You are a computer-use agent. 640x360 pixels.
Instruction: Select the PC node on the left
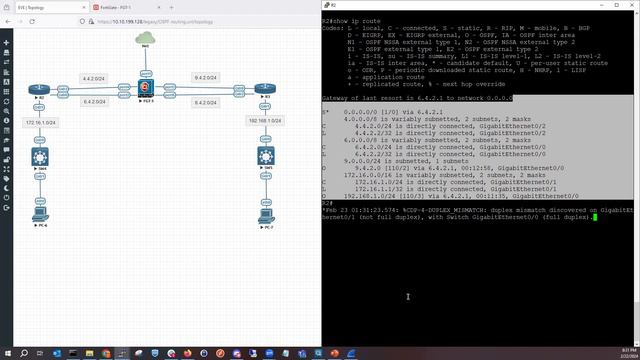point(40,215)
